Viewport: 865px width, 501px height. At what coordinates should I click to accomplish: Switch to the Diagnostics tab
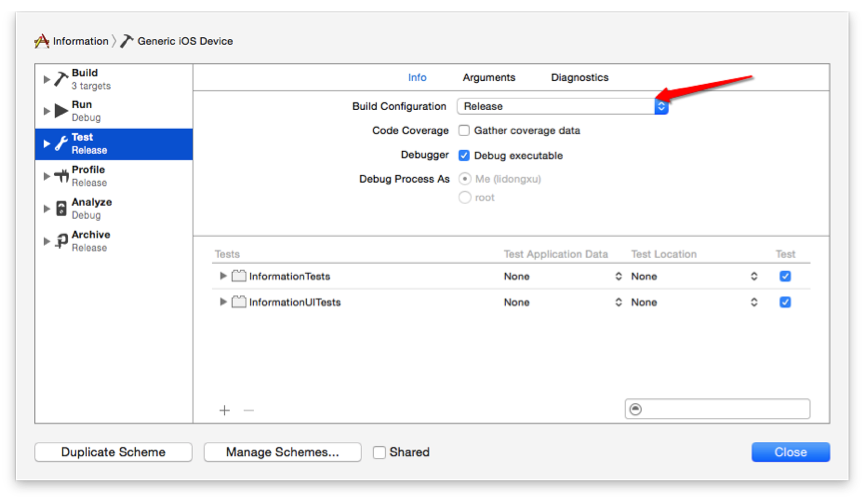pyautogui.click(x=580, y=78)
